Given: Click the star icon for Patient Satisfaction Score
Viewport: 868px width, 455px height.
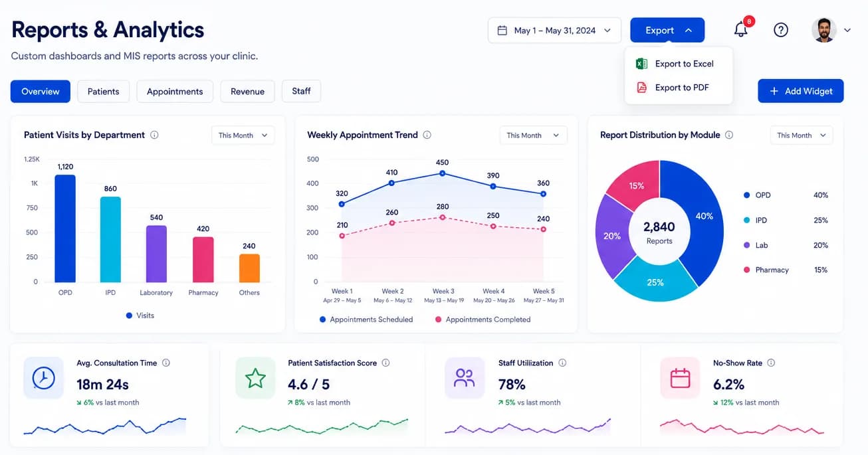Looking at the screenshot, I should coord(255,378).
